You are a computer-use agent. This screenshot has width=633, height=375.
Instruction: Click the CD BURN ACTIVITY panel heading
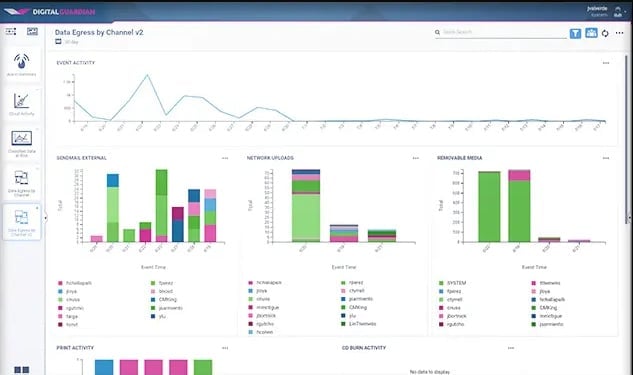tap(364, 348)
